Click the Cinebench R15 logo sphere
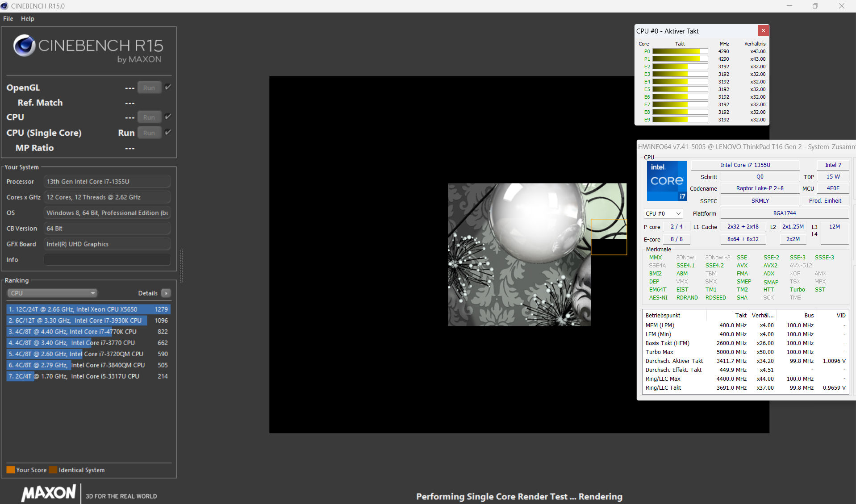The image size is (856, 504). click(24, 46)
